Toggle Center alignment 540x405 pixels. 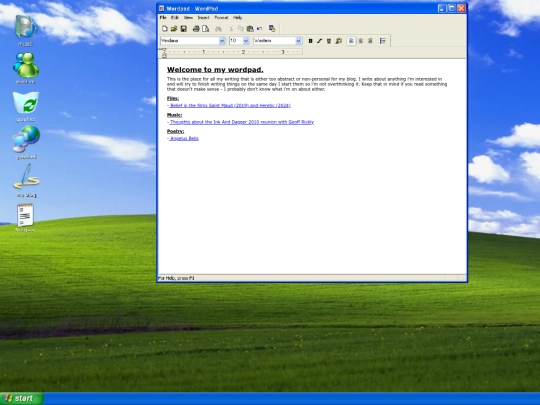361,41
